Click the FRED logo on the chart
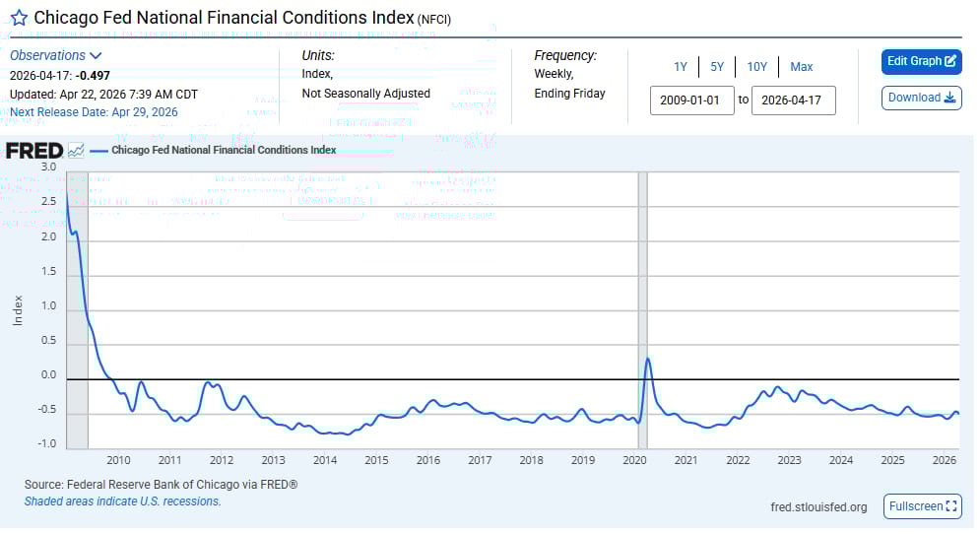The height and width of the screenshot is (534, 980). pyautogui.click(x=34, y=151)
